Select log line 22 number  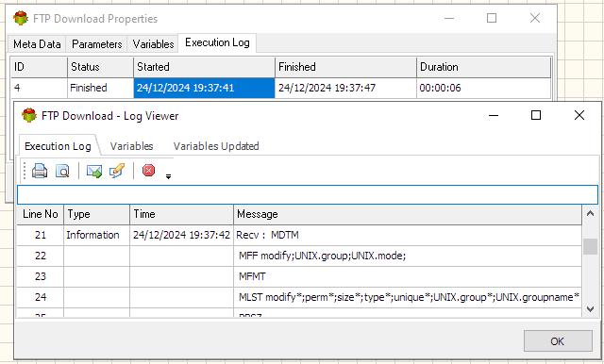(40, 256)
